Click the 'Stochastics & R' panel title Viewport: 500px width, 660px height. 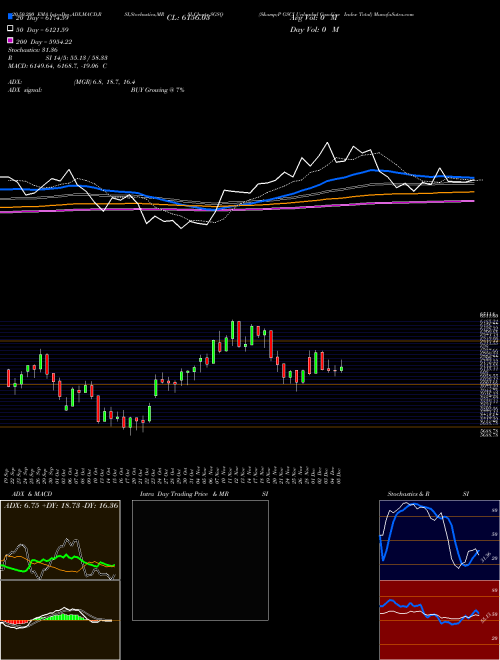[408, 494]
